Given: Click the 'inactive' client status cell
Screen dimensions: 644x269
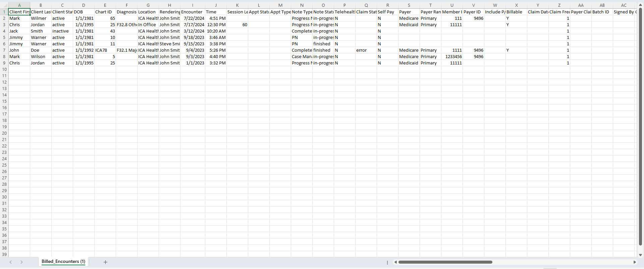Looking at the screenshot, I should [62, 31].
